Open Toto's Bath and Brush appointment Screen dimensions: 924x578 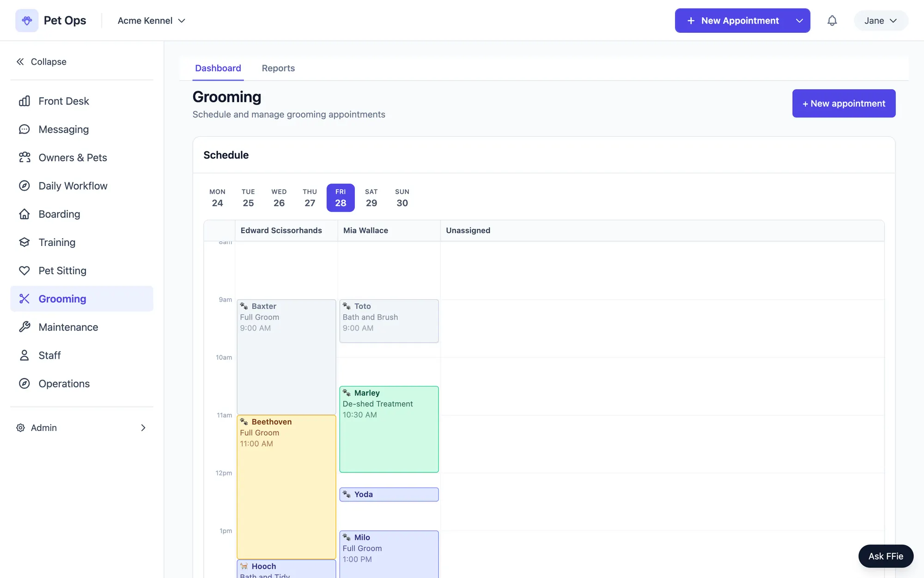pos(389,321)
